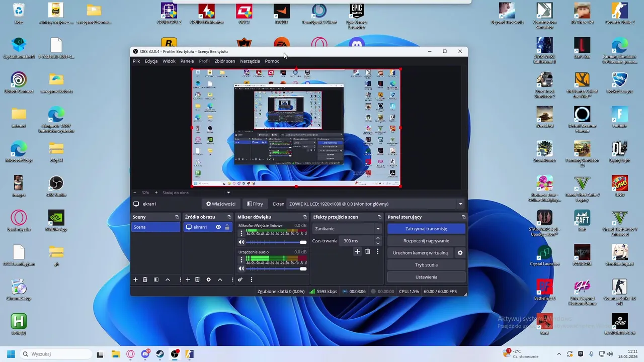Open File Explorer on the taskbar

tap(115, 354)
